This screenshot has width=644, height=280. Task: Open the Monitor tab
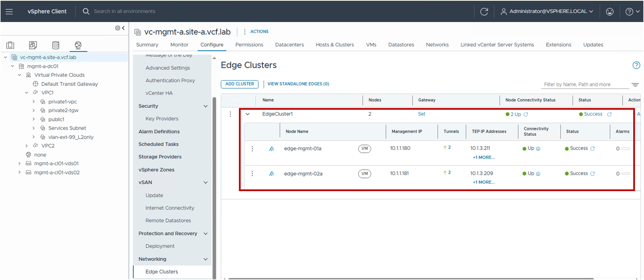click(x=179, y=45)
